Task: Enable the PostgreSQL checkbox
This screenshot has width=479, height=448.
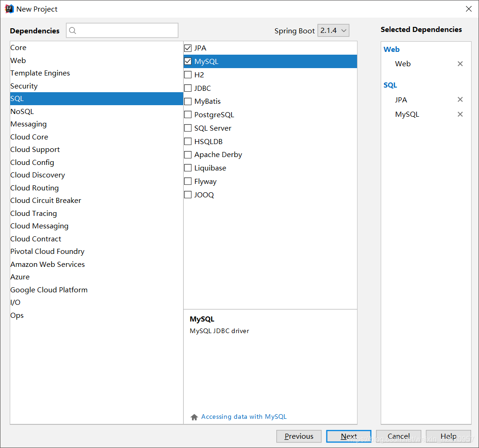Action: click(188, 115)
